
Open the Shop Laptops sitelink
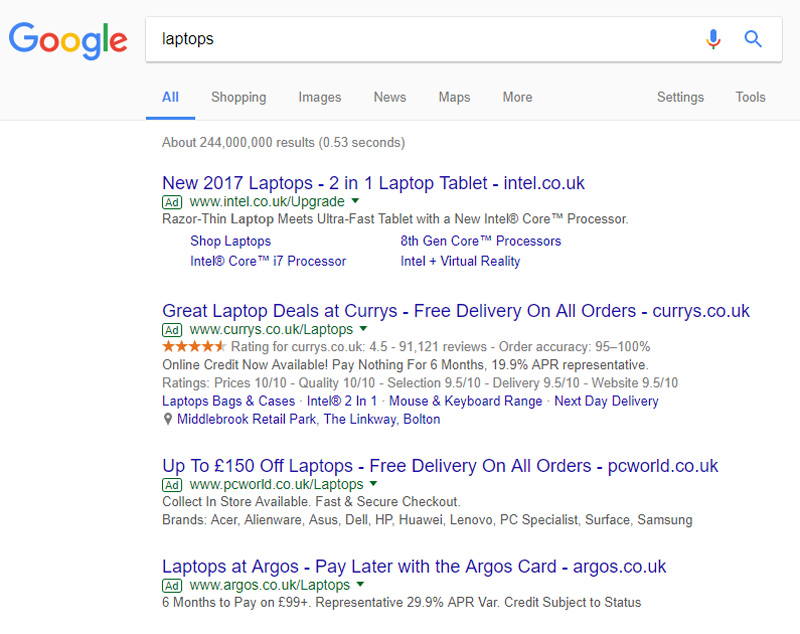(230, 241)
